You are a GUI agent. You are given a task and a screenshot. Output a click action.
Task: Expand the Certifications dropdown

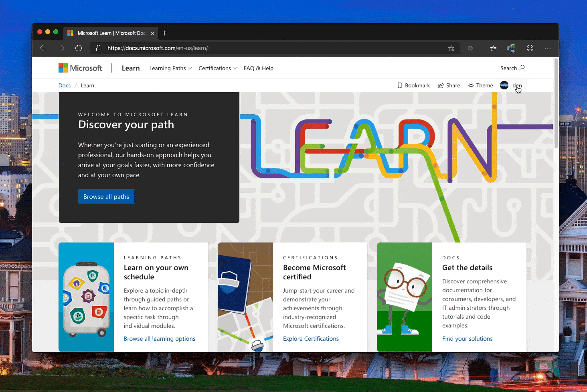[x=217, y=68]
